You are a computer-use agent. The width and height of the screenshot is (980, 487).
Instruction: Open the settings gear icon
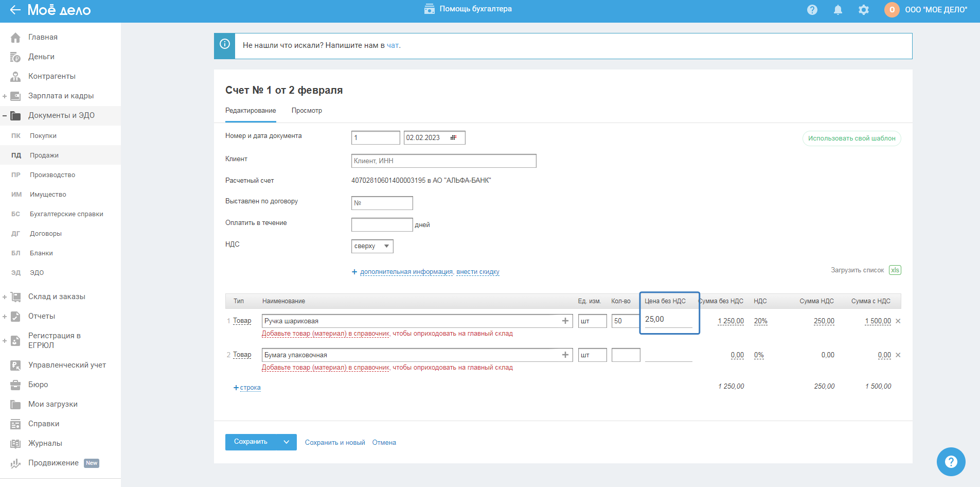click(x=864, y=10)
